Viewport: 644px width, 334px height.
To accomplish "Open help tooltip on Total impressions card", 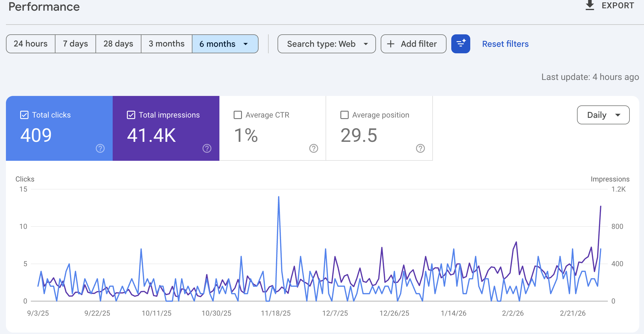I will click(x=207, y=148).
